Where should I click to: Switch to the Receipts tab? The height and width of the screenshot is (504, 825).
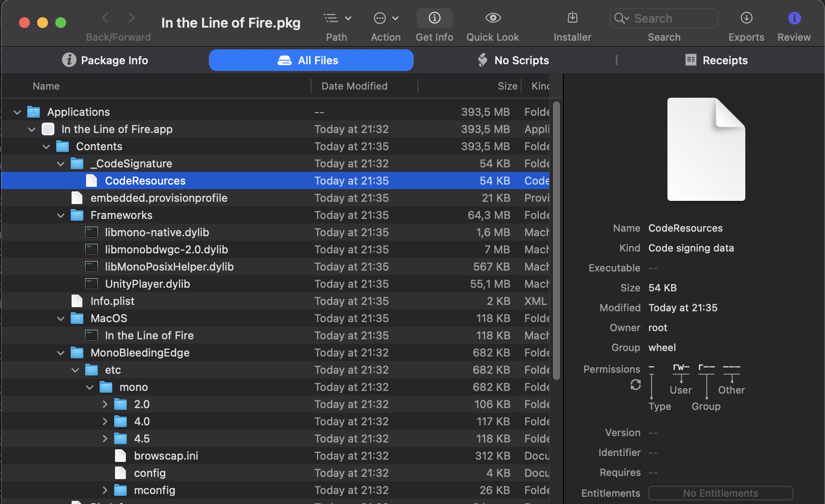(x=716, y=60)
